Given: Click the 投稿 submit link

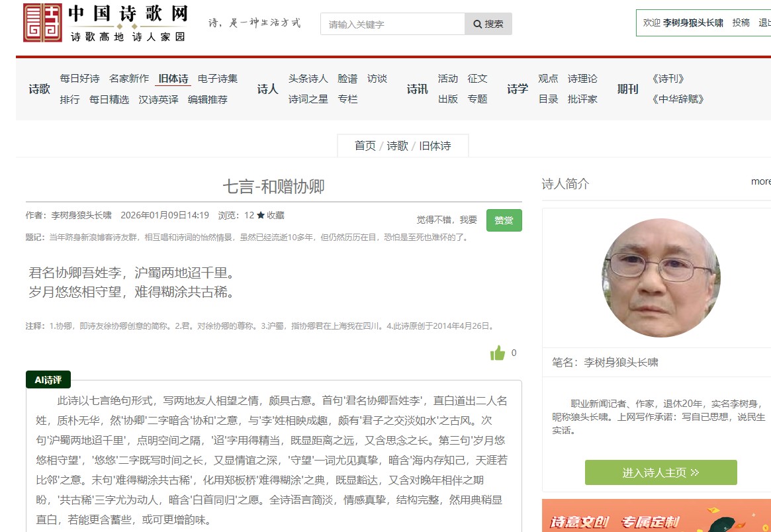Looking at the screenshot, I should [x=741, y=22].
